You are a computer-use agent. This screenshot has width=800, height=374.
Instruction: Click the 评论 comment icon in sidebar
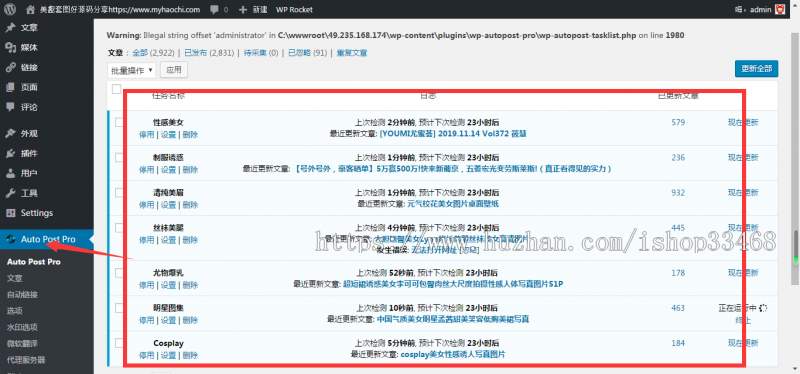tap(10, 107)
